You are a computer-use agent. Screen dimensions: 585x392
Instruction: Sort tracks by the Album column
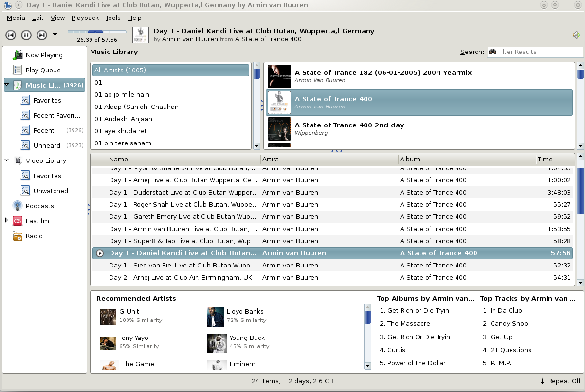click(x=467, y=159)
